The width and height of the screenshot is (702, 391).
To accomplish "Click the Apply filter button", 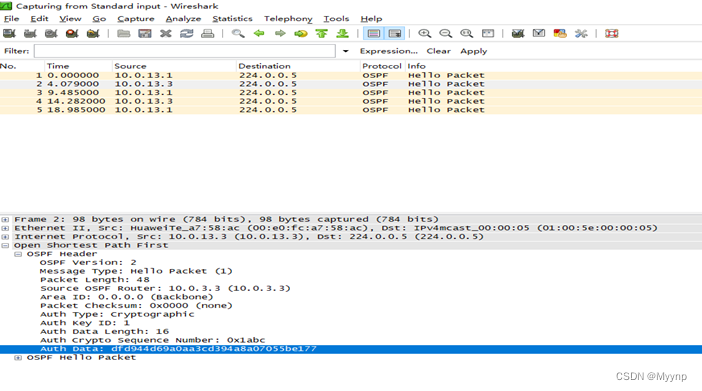I will point(474,51).
